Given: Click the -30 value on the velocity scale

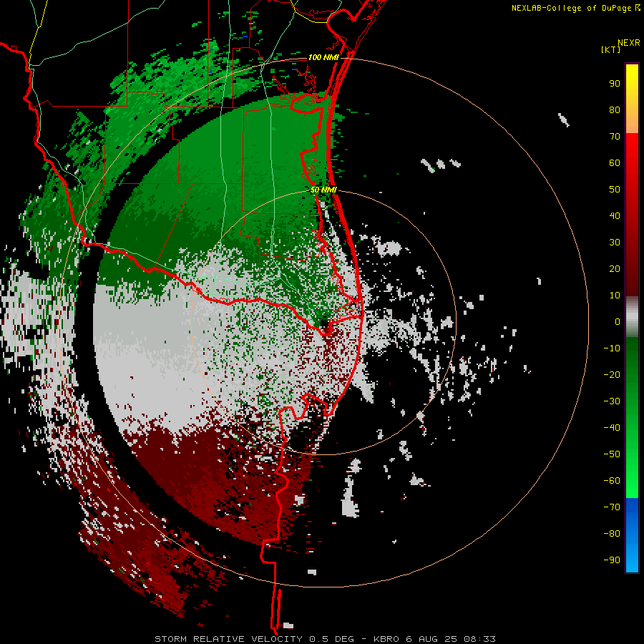Looking at the screenshot, I should [612, 401].
